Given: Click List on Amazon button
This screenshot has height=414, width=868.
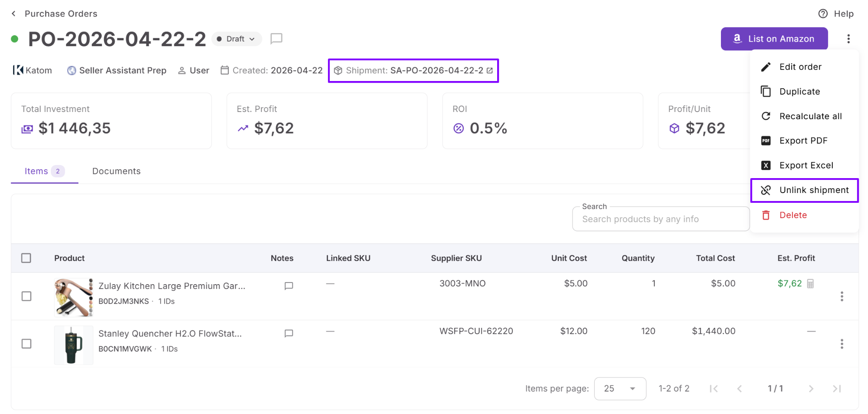Looking at the screenshot, I should pos(774,39).
